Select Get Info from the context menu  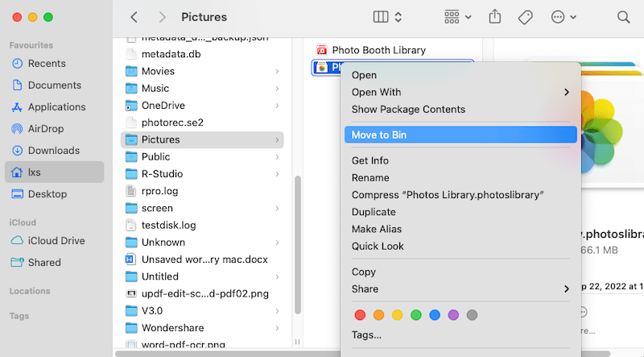[x=370, y=160]
